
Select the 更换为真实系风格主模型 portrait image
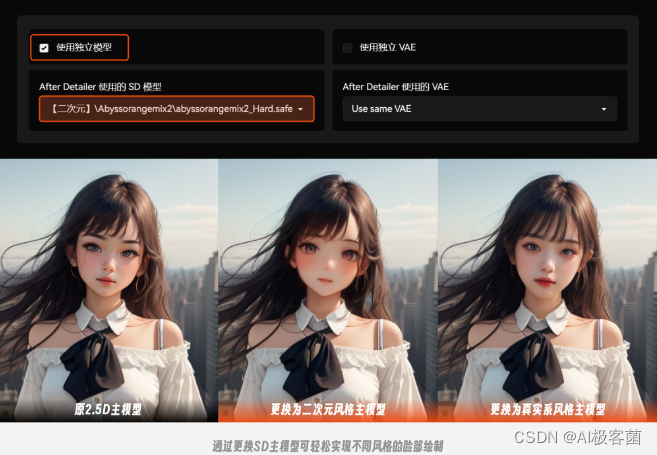pos(548,290)
